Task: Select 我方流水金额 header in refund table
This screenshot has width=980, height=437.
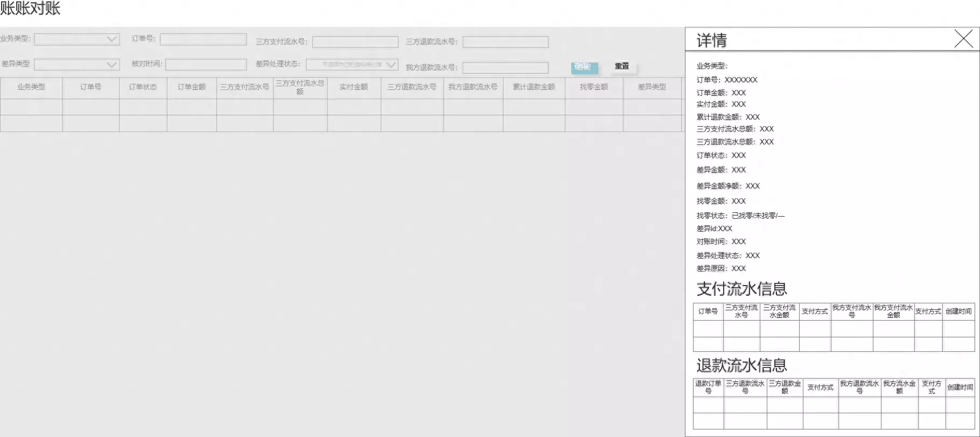Action: [x=899, y=387]
